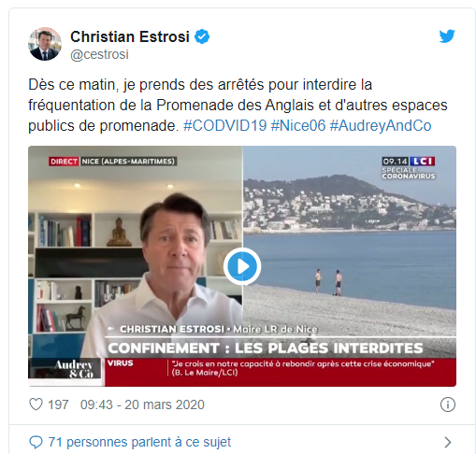Open the 09:43 - 20 mars 2020 timestamp
The height and width of the screenshot is (454, 476).
pyautogui.click(x=142, y=404)
